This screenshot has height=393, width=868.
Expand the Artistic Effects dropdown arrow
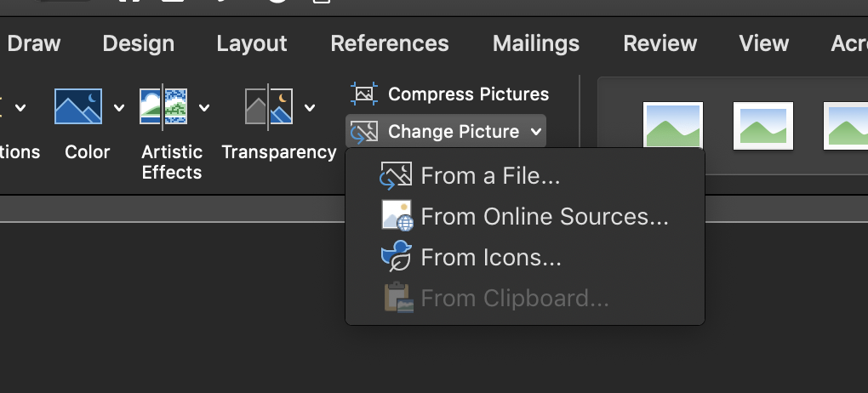tap(204, 107)
